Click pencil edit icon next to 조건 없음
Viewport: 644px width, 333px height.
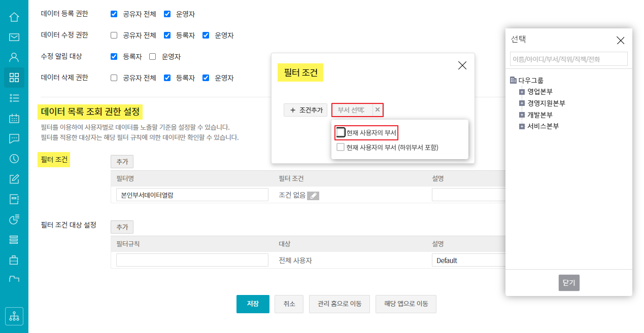click(313, 196)
